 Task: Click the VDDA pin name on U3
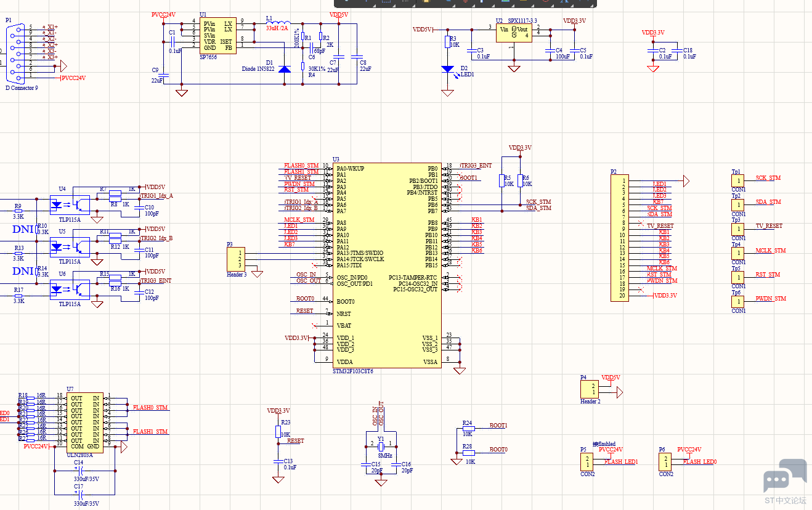344,362
